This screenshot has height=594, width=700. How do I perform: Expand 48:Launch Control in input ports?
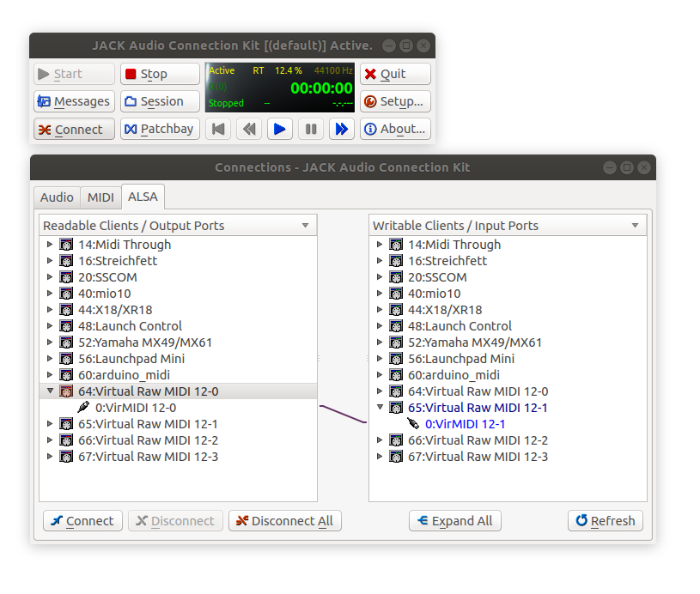coord(380,326)
